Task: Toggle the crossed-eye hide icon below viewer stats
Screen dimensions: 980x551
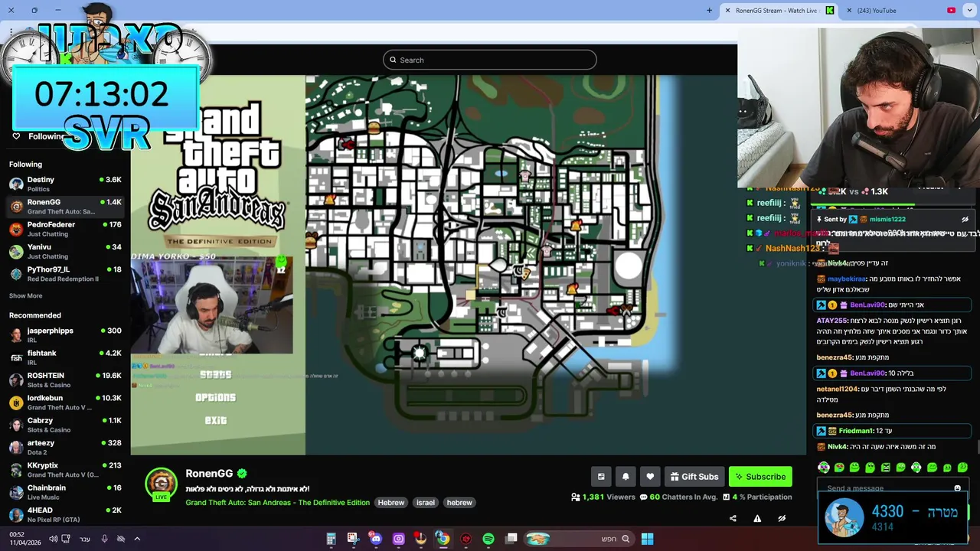Action: (782, 518)
